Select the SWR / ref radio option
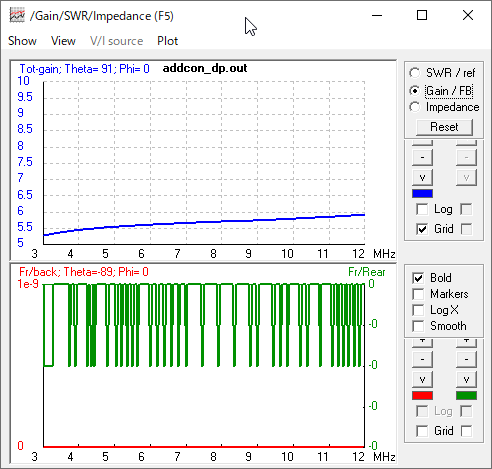492x469 pixels. (415, 73)
